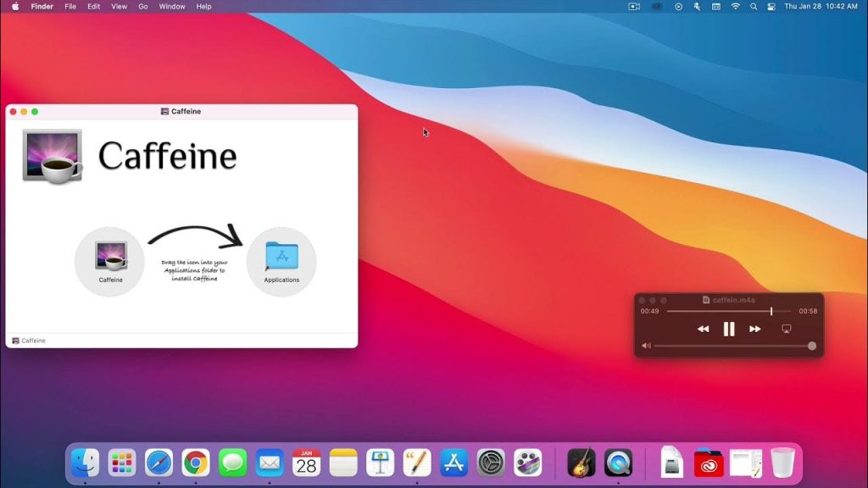
Task: Launch Keynote from the Dock
Action: [378, 463]
